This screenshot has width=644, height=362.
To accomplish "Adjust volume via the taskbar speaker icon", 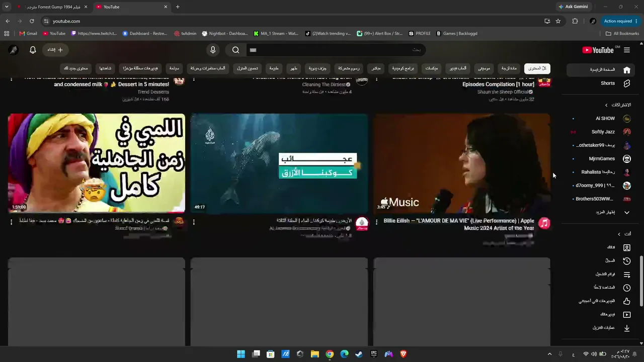I will coord(594,354).
